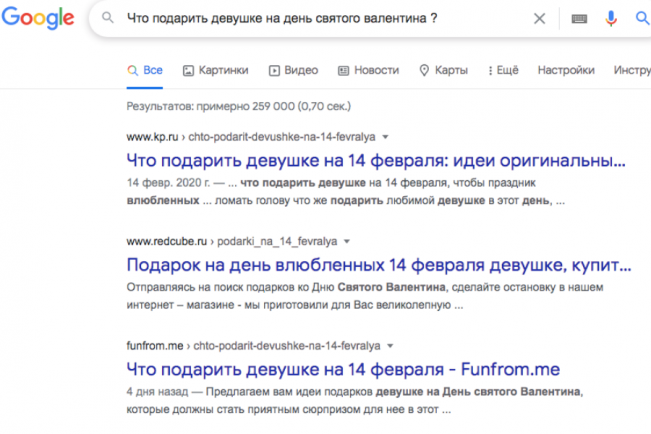651x434 pixels.
Task: Open Настройки search settings
Action: coord(566,70)
